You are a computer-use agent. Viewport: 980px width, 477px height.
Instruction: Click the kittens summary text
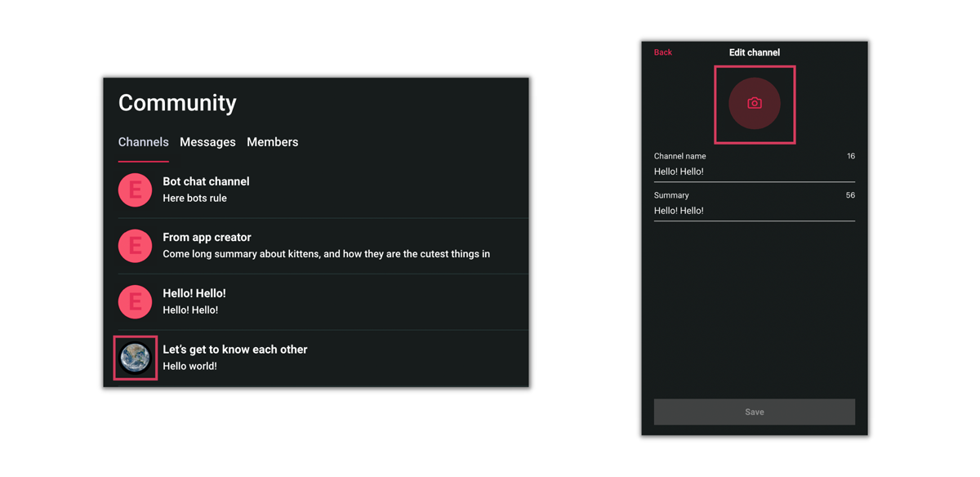(326, 254)
